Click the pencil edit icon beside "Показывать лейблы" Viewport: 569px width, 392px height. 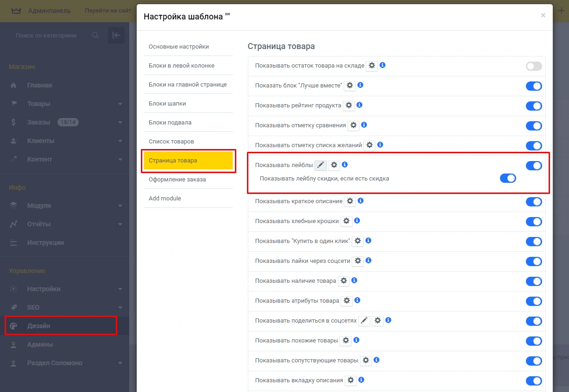pos(321,165)
